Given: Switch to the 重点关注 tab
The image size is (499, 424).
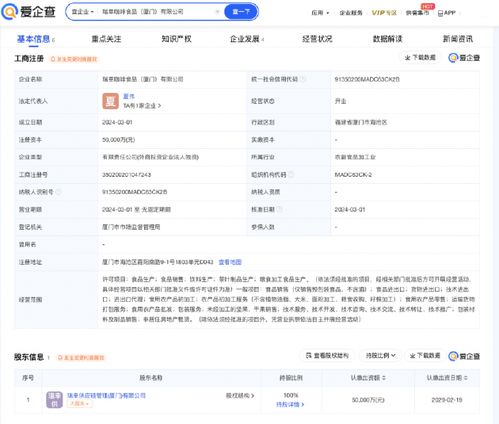Looking at the screenshot, I should (106, 39).
